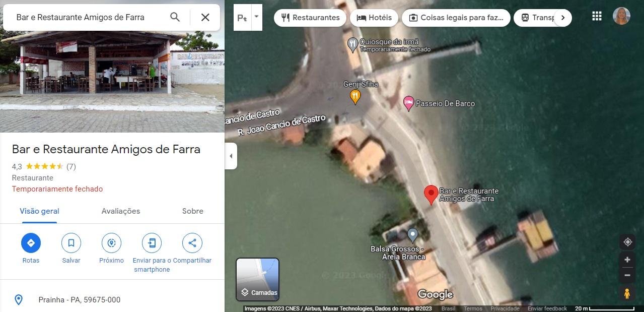Click the Bar e Restaurante Amigos de Farra title
The width and height of the screenshot is (644, 312).
[x=106, y=149]
